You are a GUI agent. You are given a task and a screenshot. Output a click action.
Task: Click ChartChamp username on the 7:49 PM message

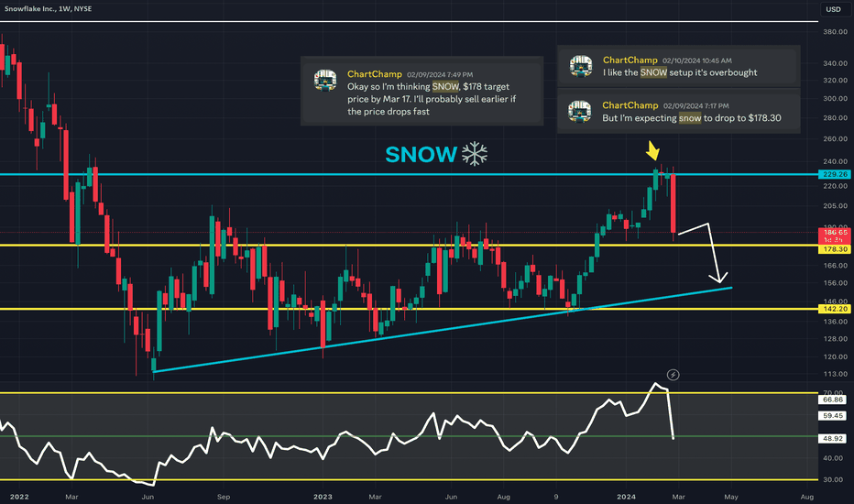[x=375, y=74]
